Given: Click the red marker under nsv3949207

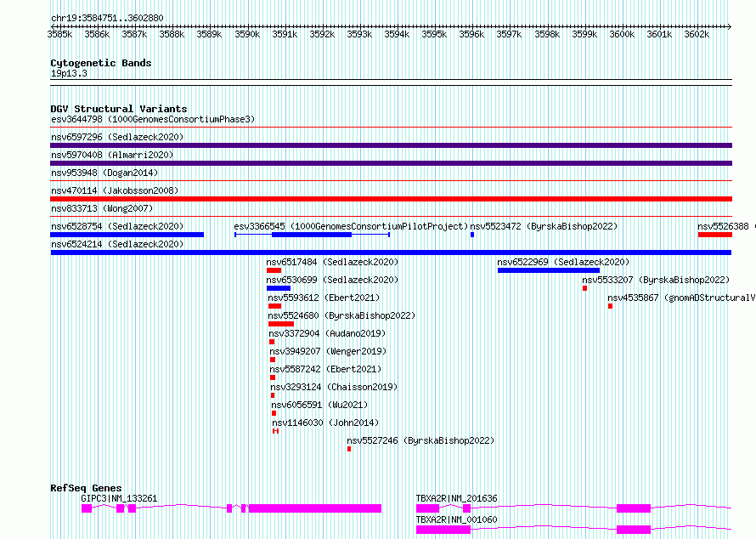Looking at the screenshot, I should (x=273, y=360).
